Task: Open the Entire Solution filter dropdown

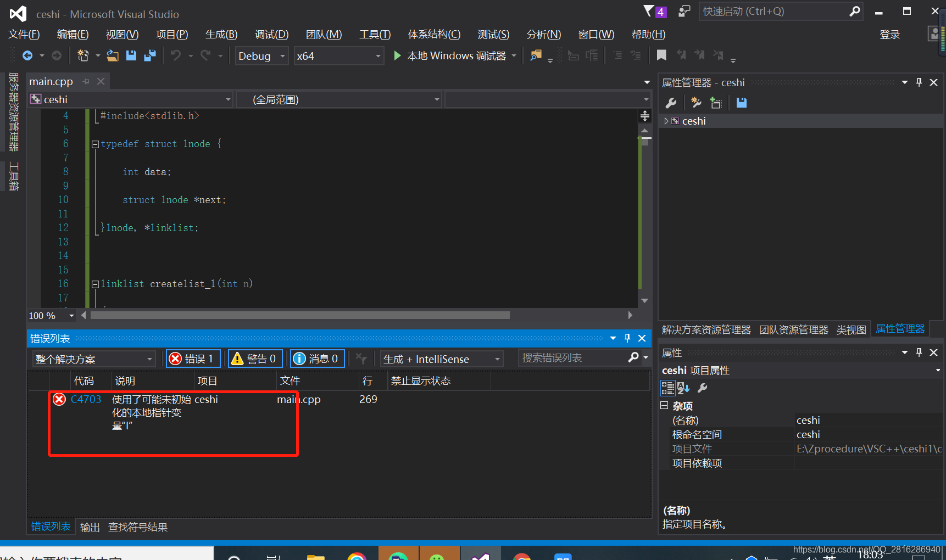Action: pos(94,359)
